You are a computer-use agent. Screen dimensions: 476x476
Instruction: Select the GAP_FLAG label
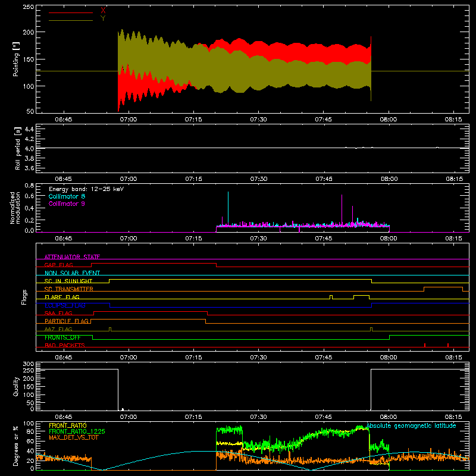click(x=58, y=265)
